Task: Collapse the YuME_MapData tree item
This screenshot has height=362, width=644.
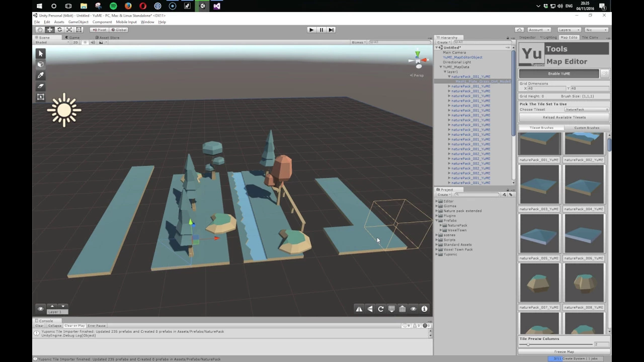Action: [441, 67]
